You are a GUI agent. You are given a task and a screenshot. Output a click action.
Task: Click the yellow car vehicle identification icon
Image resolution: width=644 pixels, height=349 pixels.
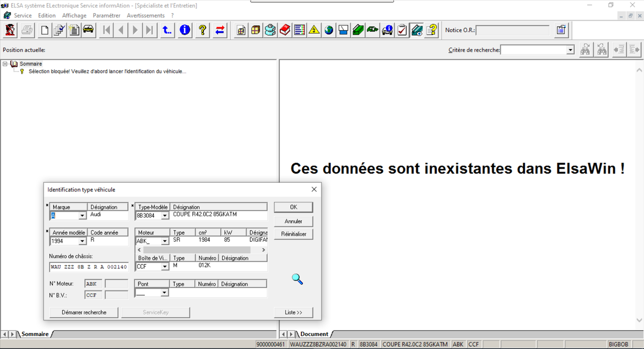[89, 30]
